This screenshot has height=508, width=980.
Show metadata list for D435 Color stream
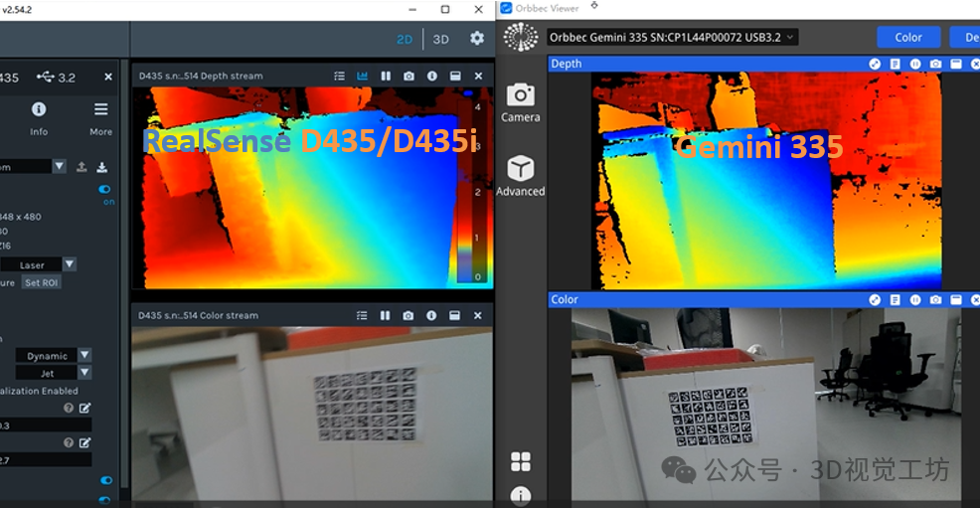tap(362, 315)
